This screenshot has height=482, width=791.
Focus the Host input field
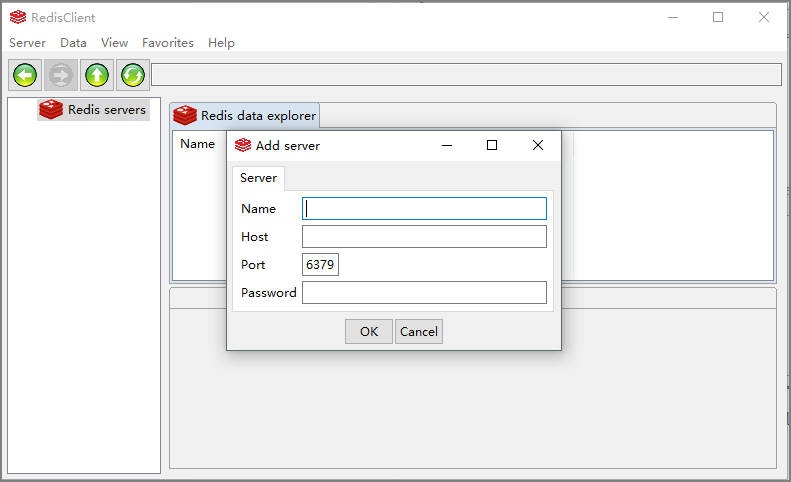tap(424, 237)
